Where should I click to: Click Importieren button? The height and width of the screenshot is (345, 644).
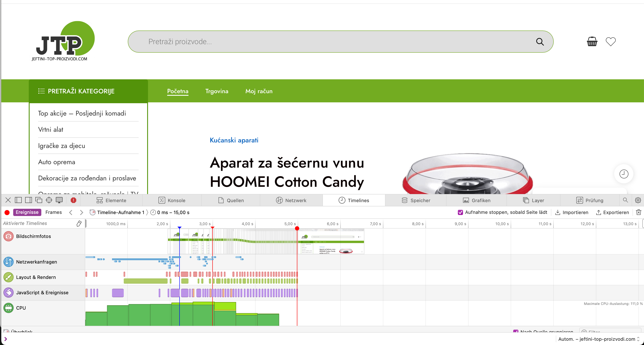click(572, 212)
